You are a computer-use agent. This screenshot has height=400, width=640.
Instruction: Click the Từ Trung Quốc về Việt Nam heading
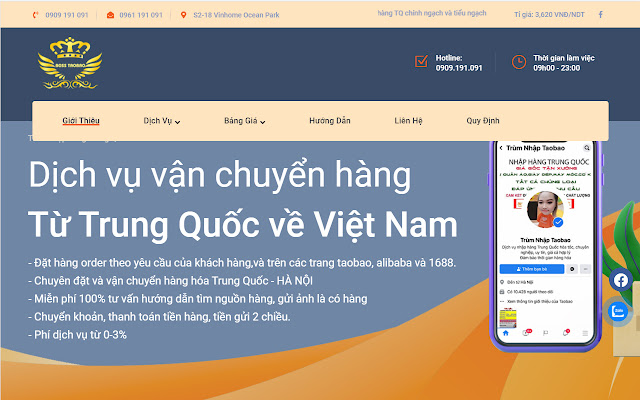point(243,224)
